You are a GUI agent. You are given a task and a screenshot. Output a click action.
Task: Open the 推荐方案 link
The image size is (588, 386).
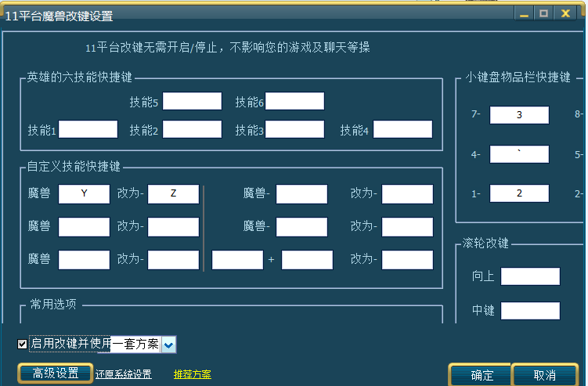(193, 374)
